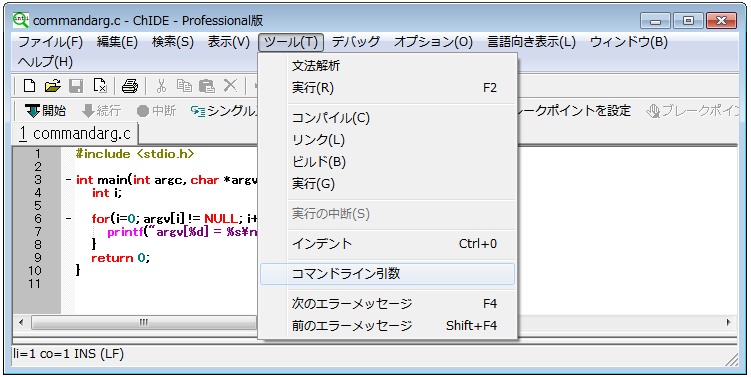Click the Delete X icon

(230, 86)
